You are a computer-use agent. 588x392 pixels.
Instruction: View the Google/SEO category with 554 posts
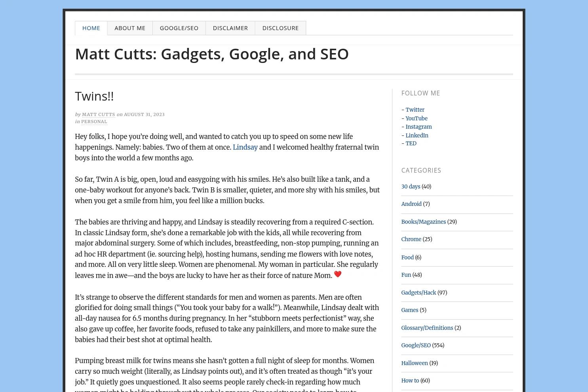[x=416, y=345]
